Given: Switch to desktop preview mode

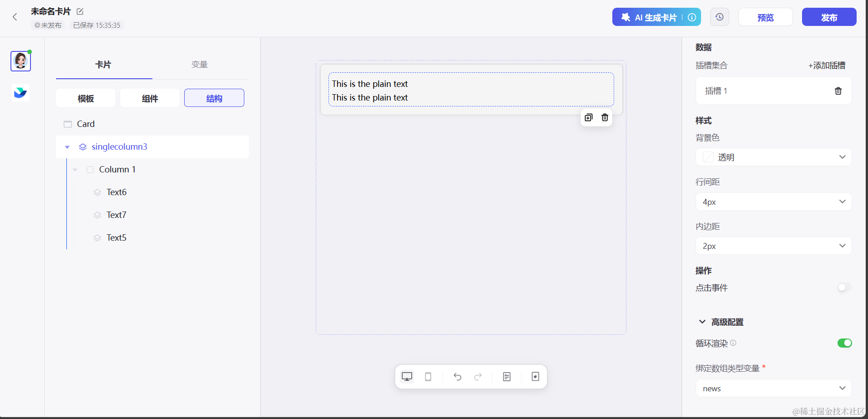Looking at the screenshot, I should coord(407,377).
